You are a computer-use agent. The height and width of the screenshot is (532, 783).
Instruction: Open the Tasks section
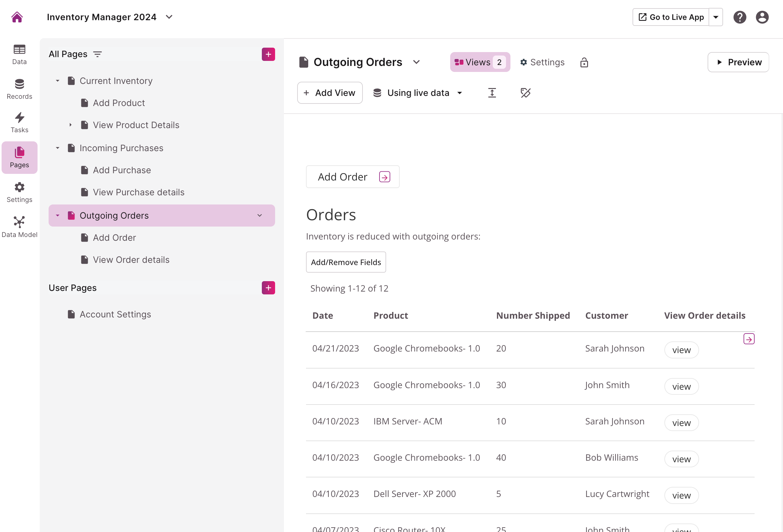tap(19, 123)
